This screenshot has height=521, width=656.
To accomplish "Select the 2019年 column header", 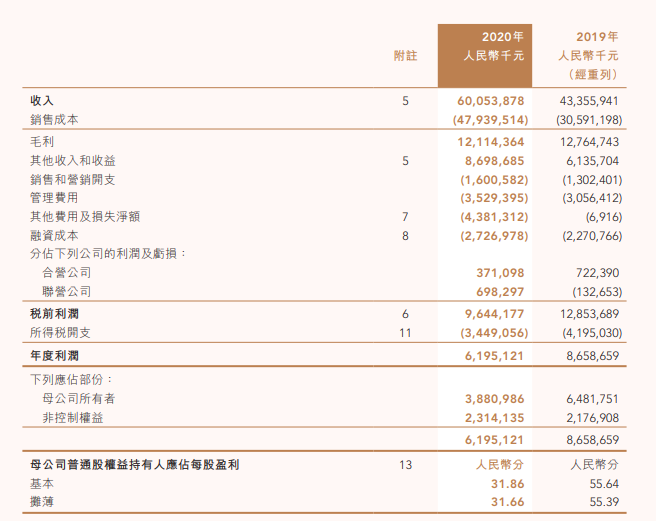I will [x=597, y=37].
